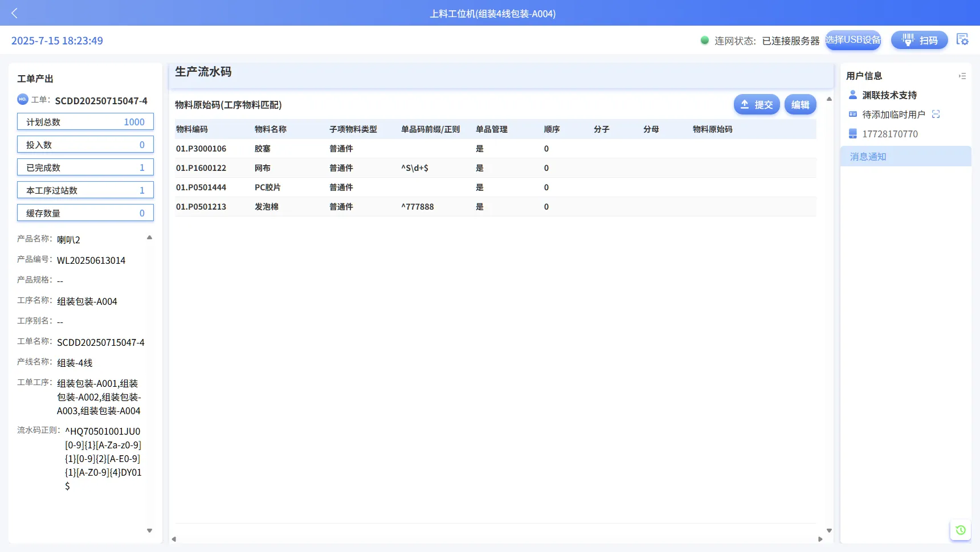Image resolution: width=980 pixels, height=552 pixels.
Task: Click the user avatar icon beside 渊联技术支持
Action: click(853, 95)
